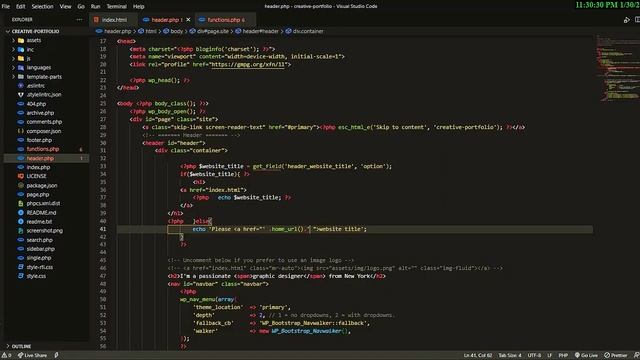The height and width of the screenshot is (360, 640).
Task: Open the Terminal menu
Action: point(116,7)
